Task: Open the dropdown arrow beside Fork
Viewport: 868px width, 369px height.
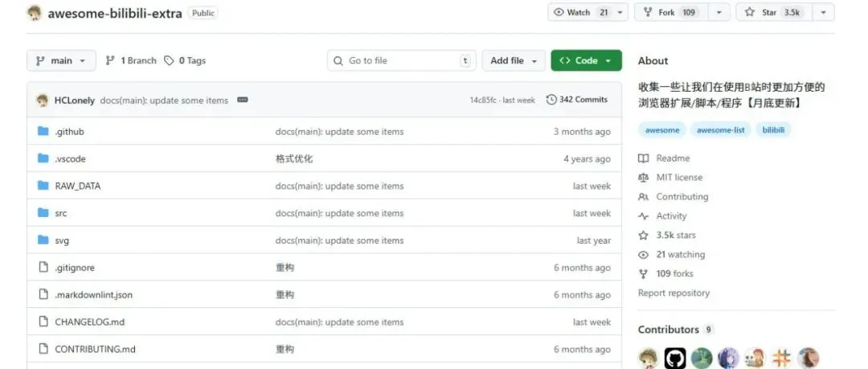Action: pos(719,12)
